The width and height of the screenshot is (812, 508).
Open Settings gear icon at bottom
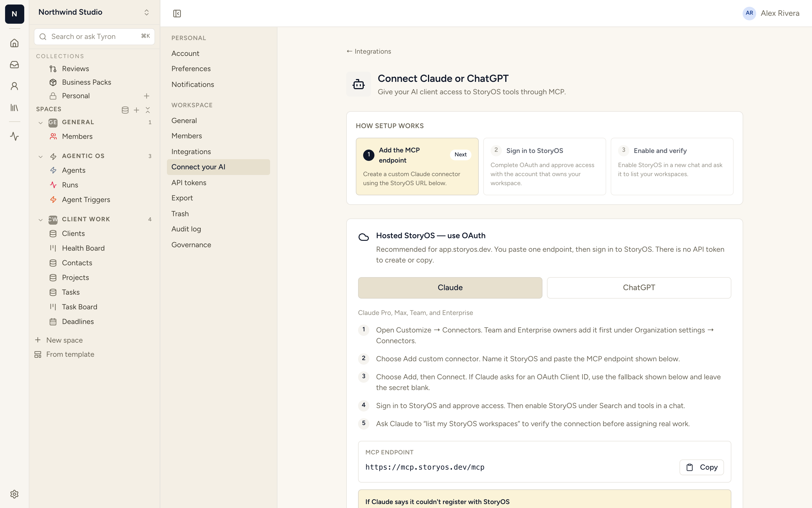pyautogui.click(x=14, y=494)
